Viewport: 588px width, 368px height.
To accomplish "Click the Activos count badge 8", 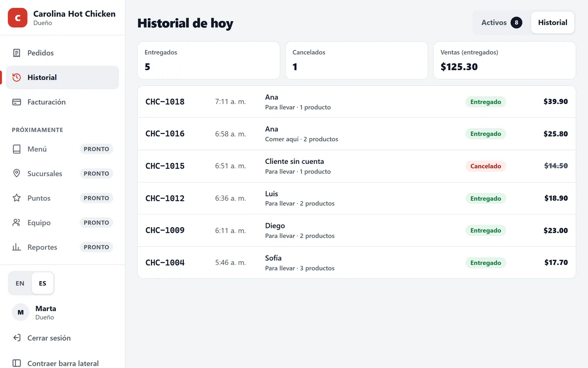I will tap(516, 23).
